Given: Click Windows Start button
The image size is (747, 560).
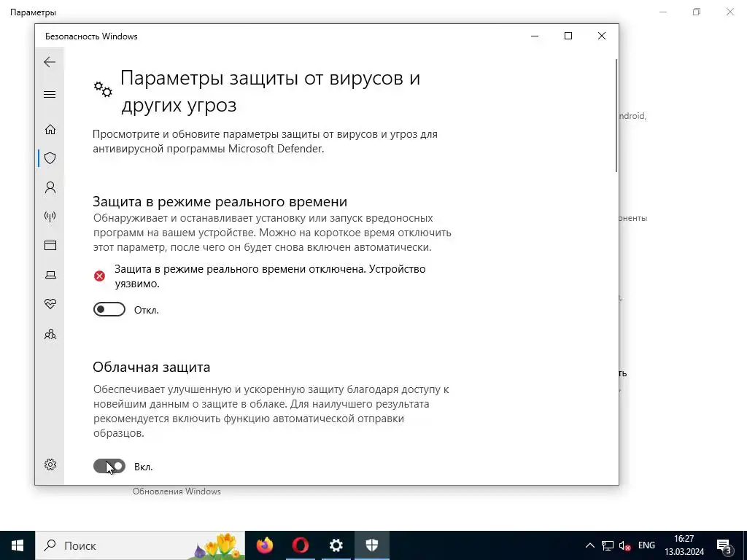Looking at the screenshot, I should click(x=18, y=545).
